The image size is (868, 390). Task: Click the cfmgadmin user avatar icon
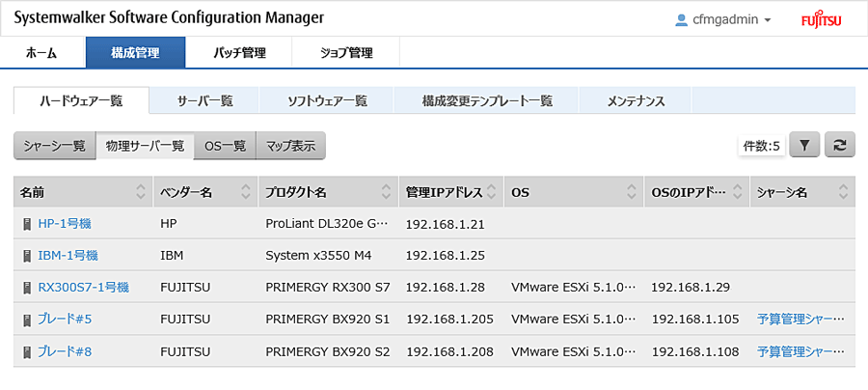tap(682, 20)
